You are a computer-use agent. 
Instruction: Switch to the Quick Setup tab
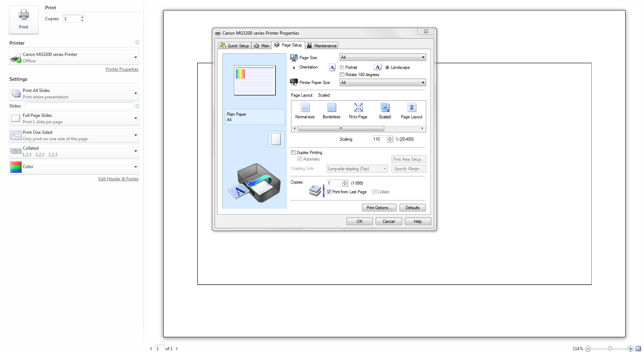pos(235,46)
